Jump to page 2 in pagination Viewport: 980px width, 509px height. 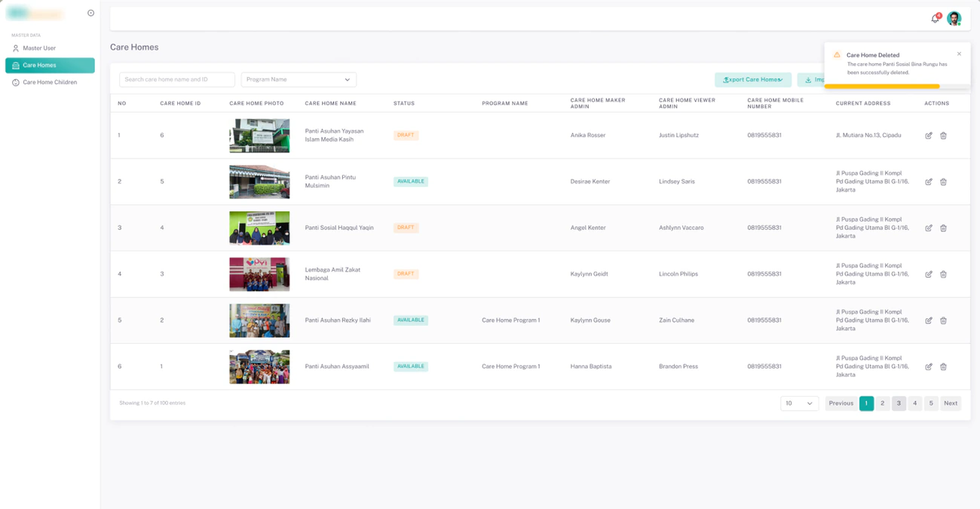point(883,403)
